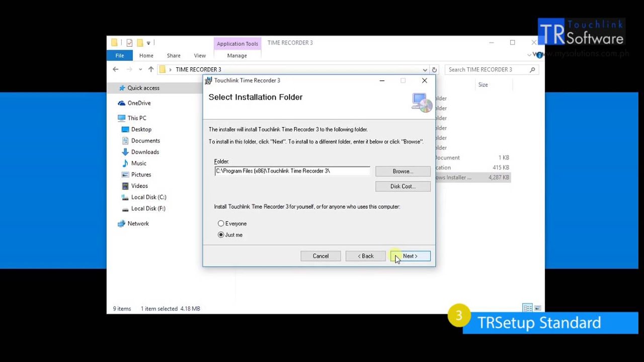Go up one folder level
The height and width of the screenshot is (362, 644).
click(151, 69)
